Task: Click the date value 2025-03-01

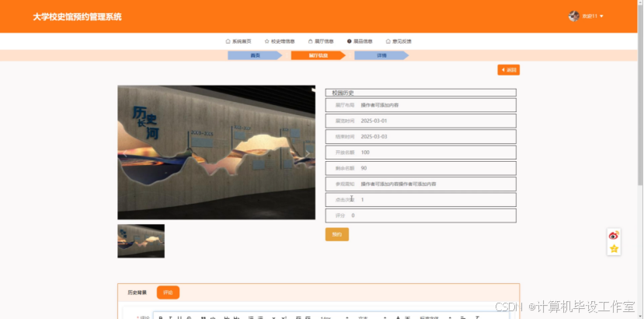Action: pos(374,121)
